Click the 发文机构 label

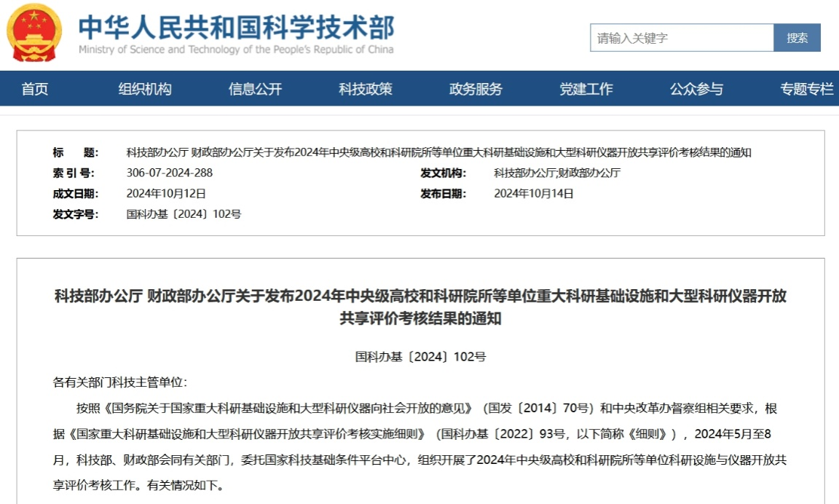coord(443,173)
